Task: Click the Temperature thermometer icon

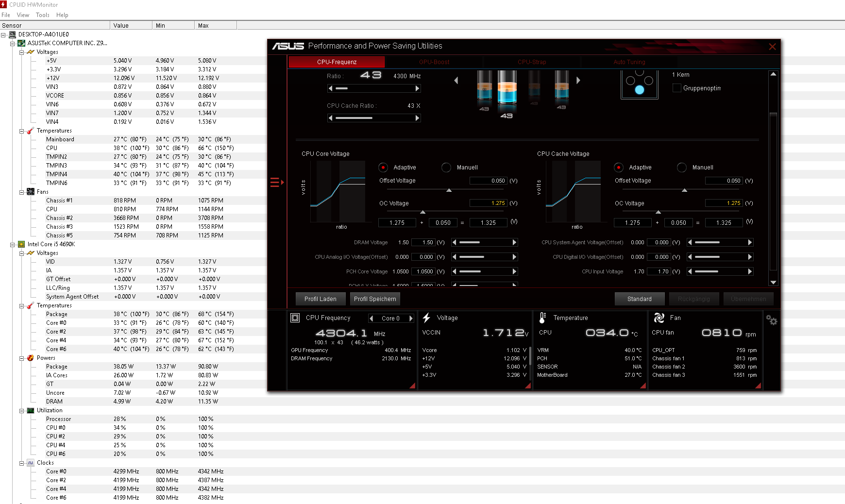Action: point(542,318)
